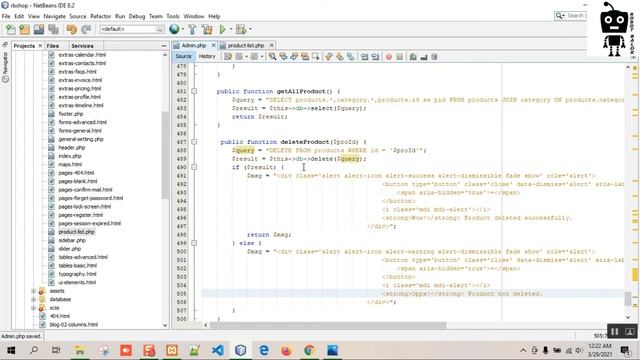Select the Projects panel tab
The image size is (640, 360).
(24, 46)
